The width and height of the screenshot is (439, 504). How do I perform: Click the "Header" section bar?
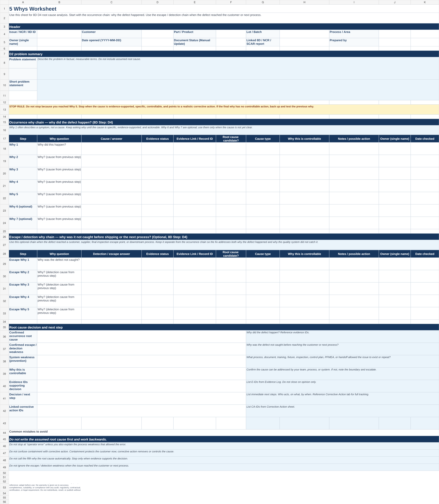point(224,27)
